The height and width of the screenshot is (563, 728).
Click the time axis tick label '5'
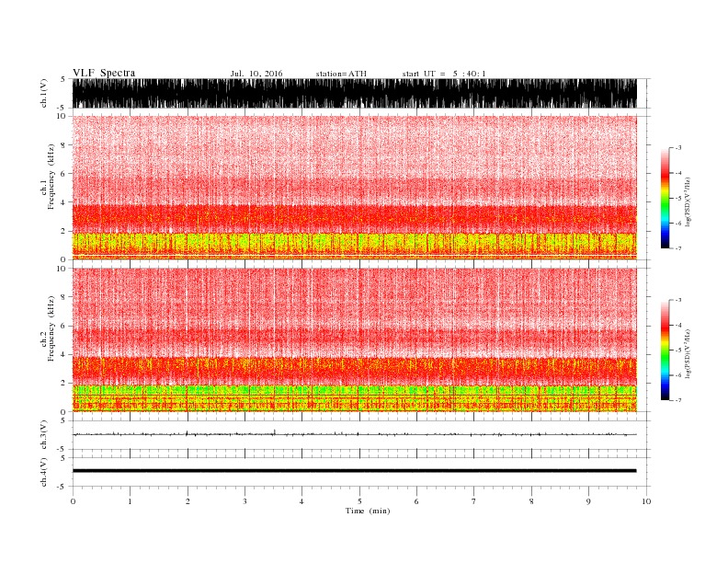[x=359, y=501]
